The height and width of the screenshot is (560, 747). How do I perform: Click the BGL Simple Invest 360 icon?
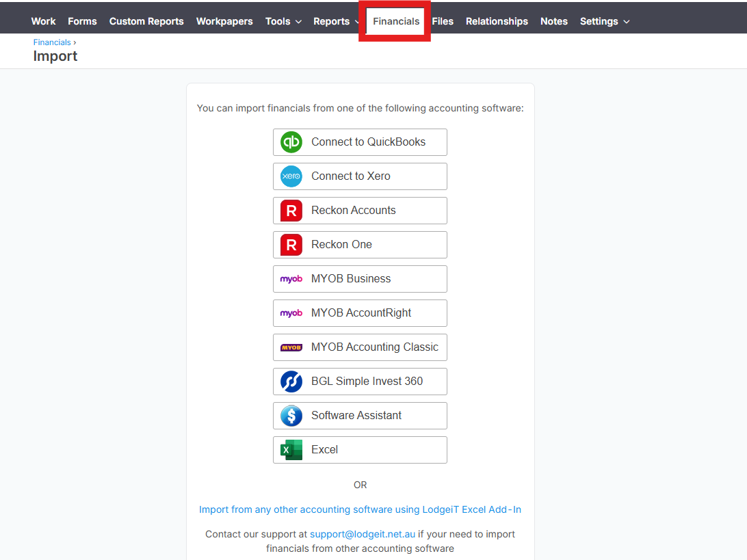(x=291, y=382)
